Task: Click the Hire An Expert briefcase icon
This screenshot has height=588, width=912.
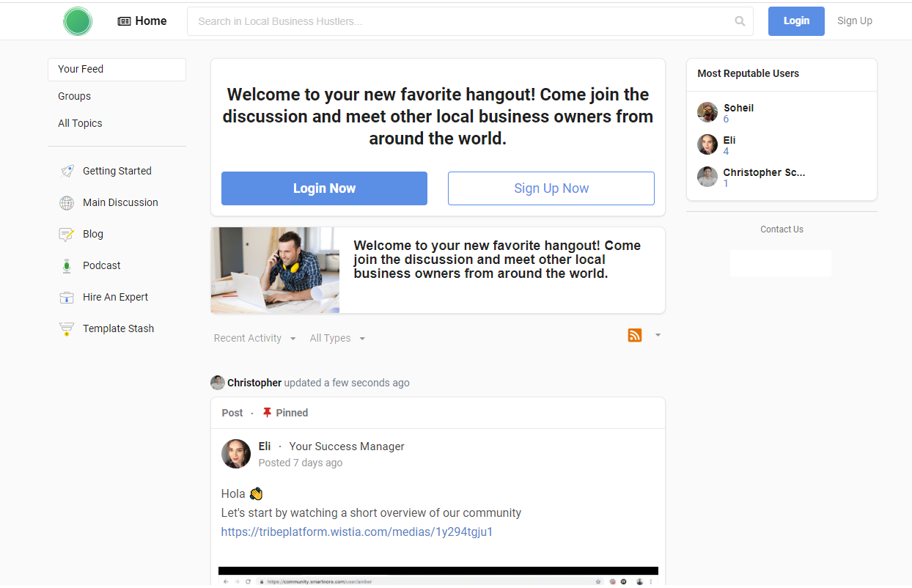Action: pos(67,298)
